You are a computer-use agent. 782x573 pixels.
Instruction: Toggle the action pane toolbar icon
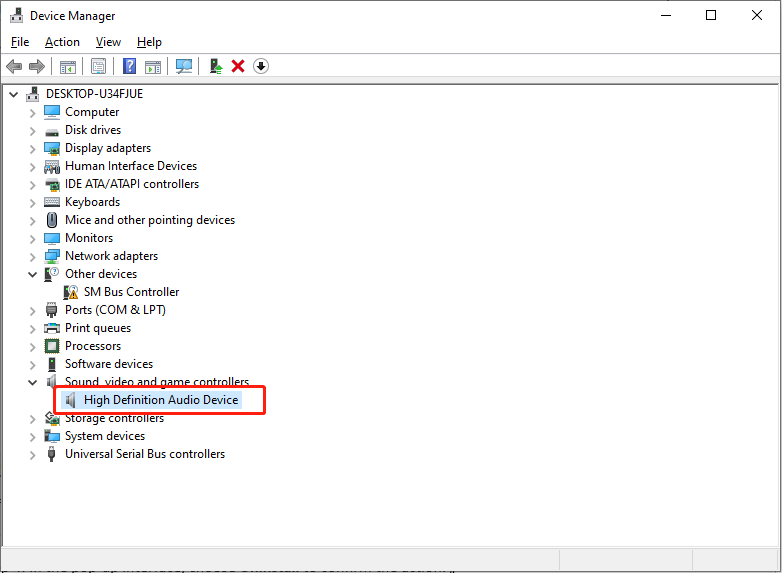[x=153, y=66]
